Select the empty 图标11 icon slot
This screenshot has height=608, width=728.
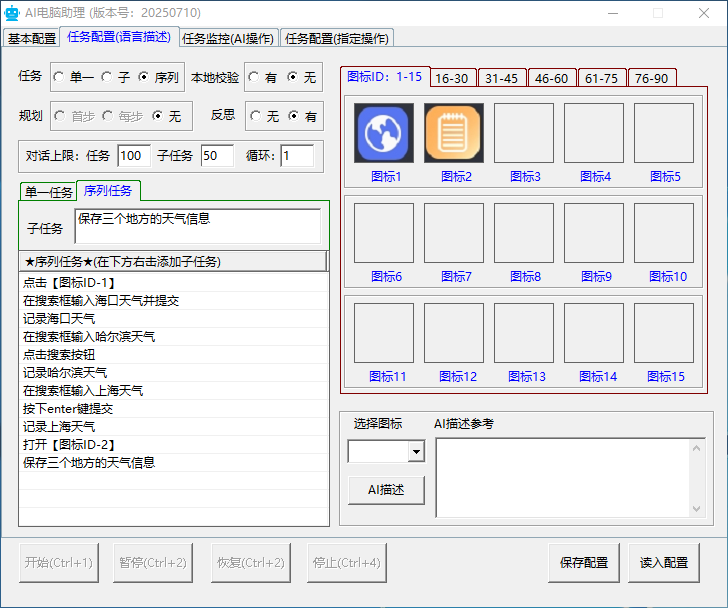pos(384,333)
